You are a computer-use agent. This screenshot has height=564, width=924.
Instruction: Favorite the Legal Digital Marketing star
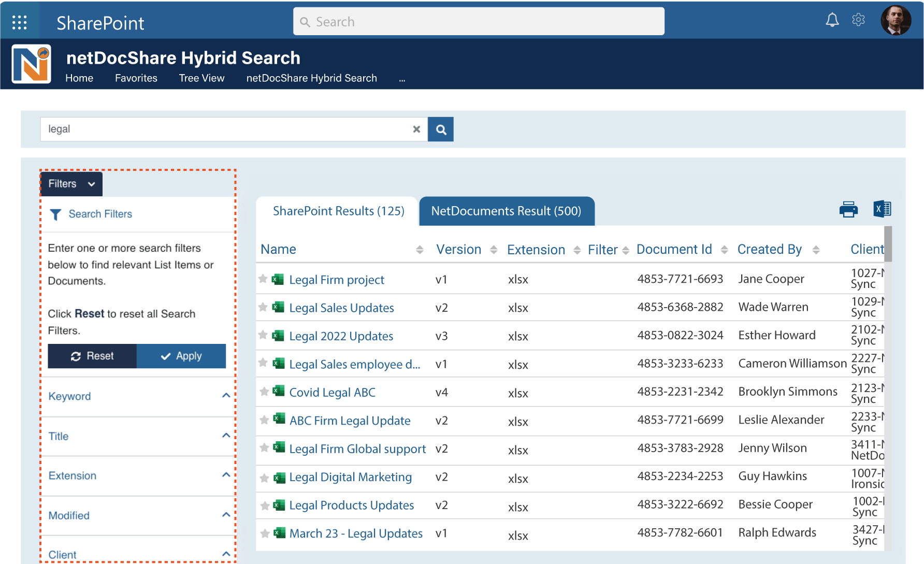pos(264,478)
